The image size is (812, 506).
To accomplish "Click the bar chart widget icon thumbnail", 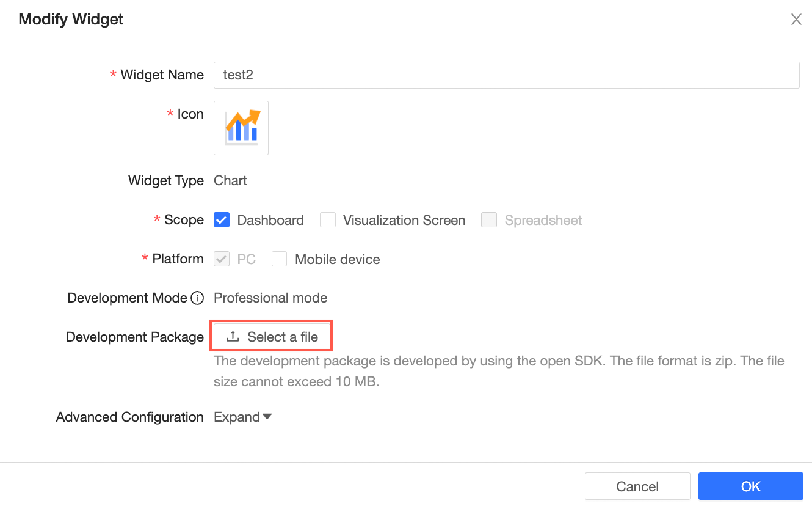I will pyautogui.click(x=241, y=128).
